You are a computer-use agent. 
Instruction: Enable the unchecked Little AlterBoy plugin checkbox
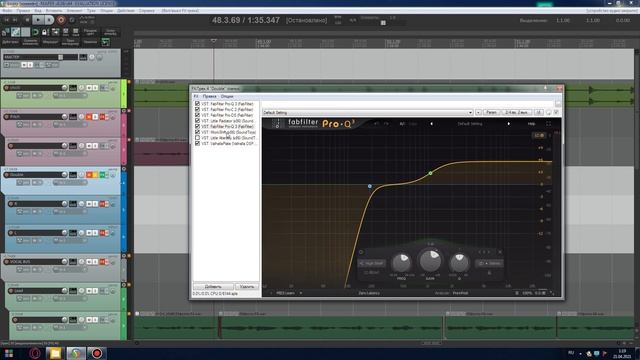click(198, 138)
